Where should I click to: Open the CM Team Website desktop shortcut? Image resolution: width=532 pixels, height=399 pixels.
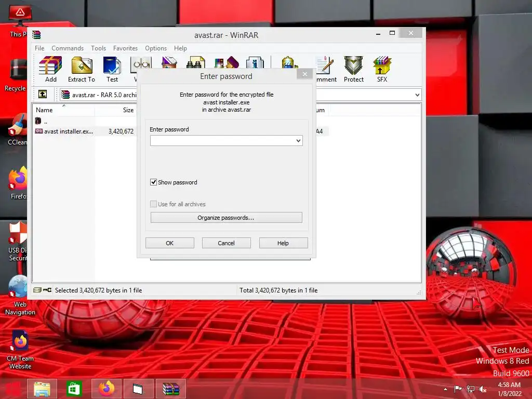click(20, 350)
